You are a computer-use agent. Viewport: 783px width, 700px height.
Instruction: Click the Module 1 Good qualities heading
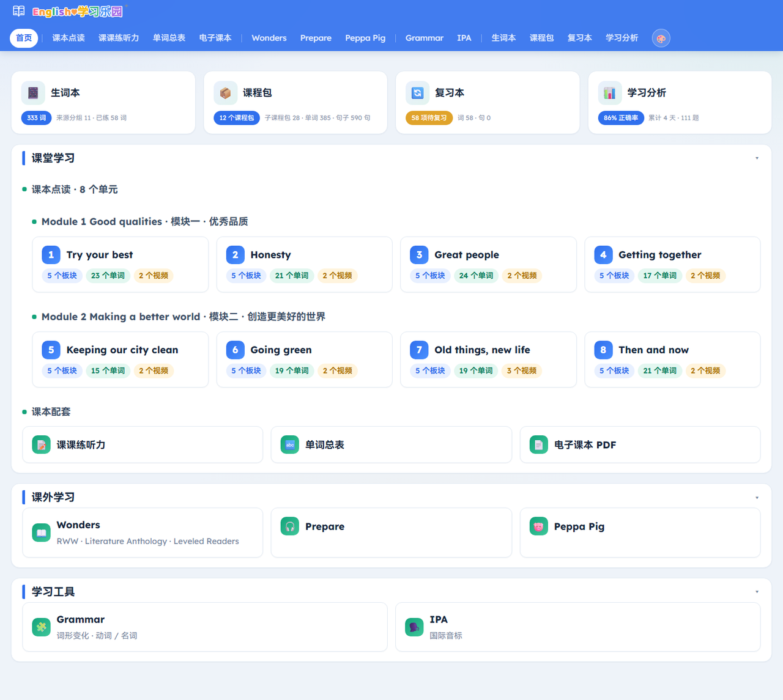click(144, 221)
